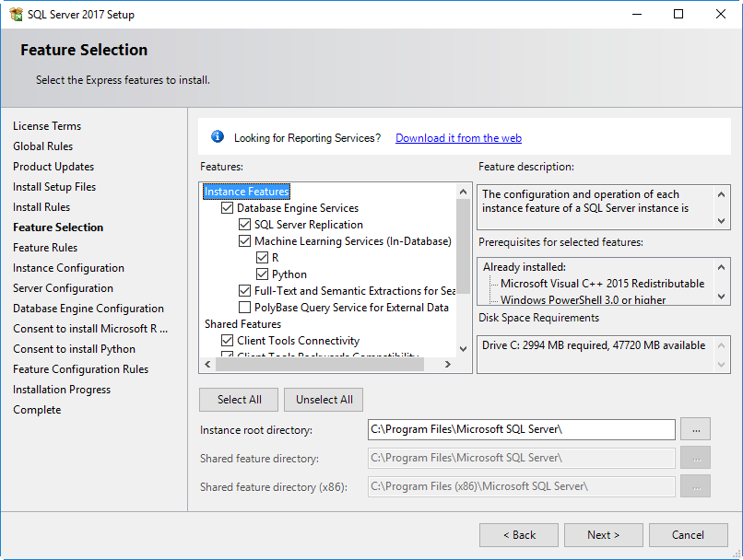The width and height of the screenshot is (743, 560).
Task: Uncheck SQL Server Replication
Action: [x=244, y=225]
